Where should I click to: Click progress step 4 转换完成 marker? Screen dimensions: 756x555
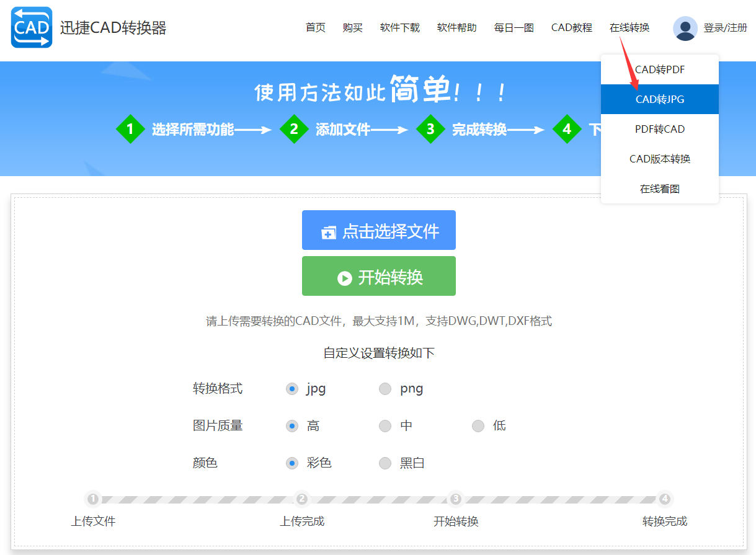click(x=665, y=499)
